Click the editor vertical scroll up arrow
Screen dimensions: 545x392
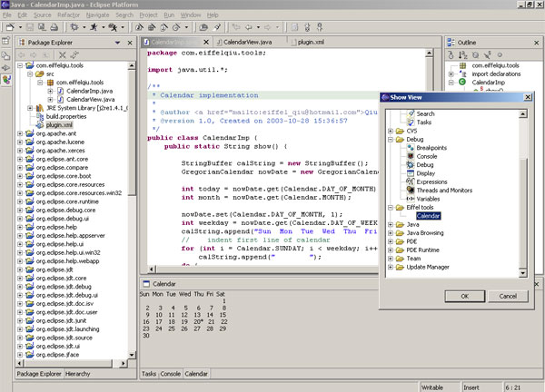[x=429, y=53]
